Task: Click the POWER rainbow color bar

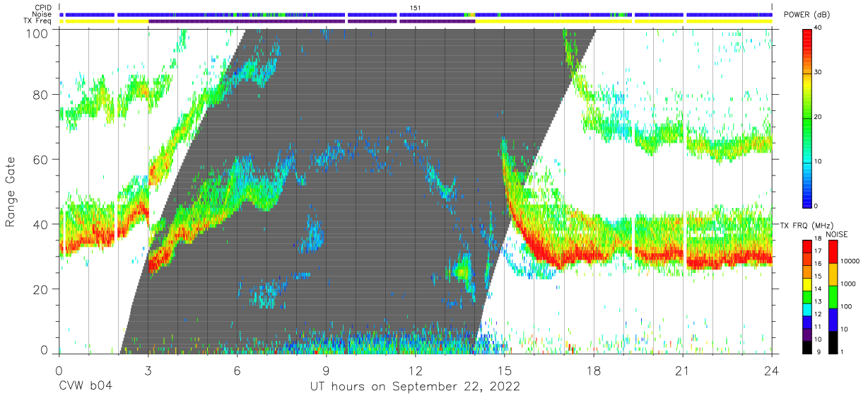Action: tap(807, 117)
